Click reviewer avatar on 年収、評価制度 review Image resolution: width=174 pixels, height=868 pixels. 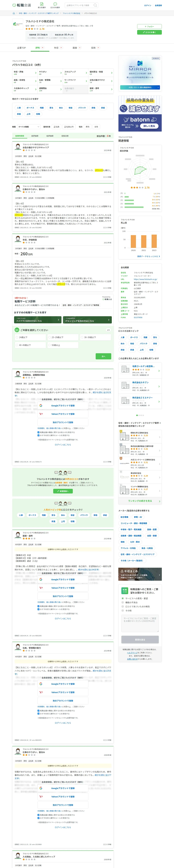pyautogui.click(x=18, y=240)
